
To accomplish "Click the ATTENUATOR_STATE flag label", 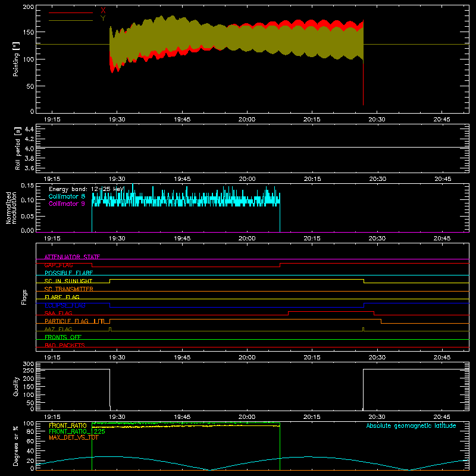I will 72,257.
